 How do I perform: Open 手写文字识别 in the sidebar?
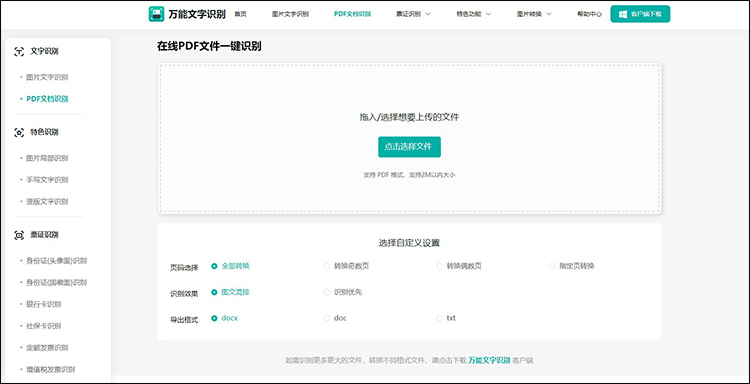click(x=47, y=180)
